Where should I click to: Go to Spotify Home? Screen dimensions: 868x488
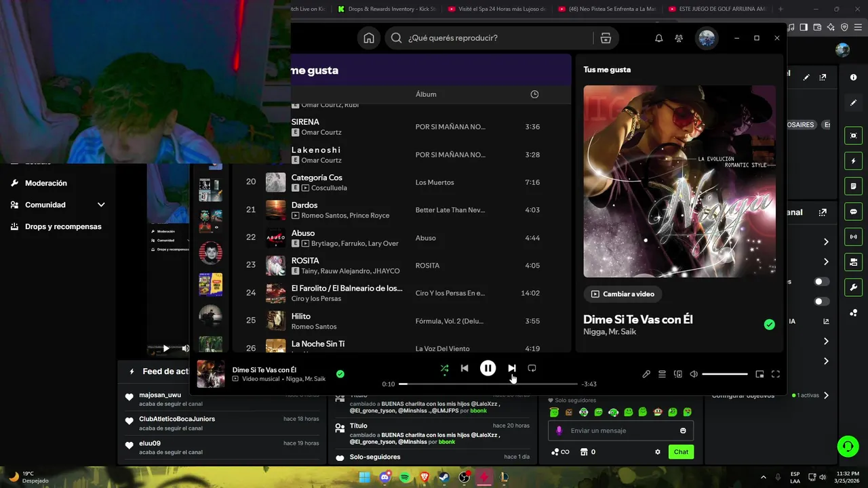click(369, 38)
